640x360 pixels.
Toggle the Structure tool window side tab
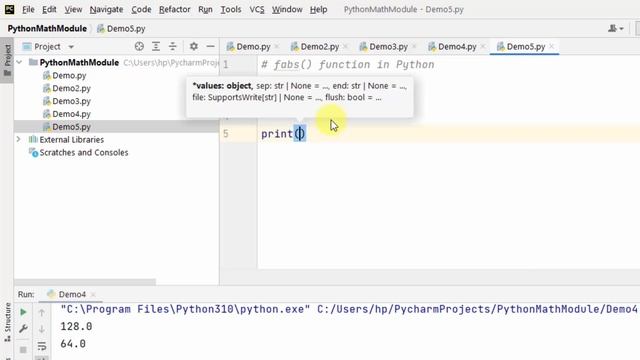[7, 322]
